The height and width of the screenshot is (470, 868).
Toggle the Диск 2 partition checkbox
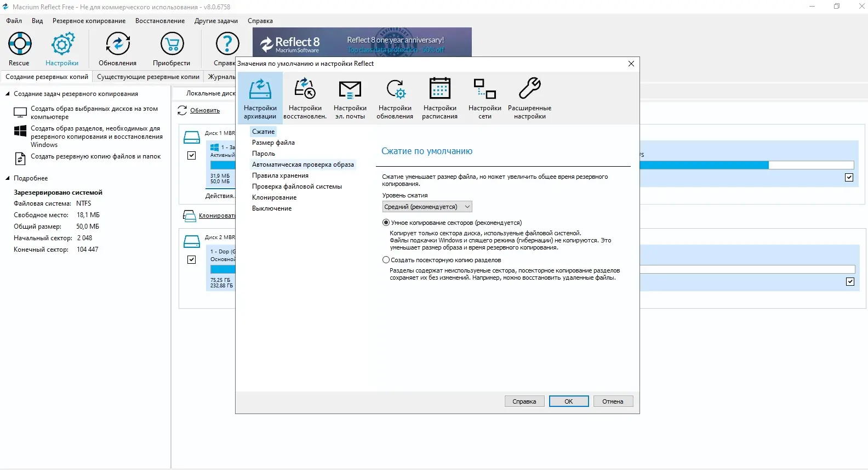coord(192,259)
